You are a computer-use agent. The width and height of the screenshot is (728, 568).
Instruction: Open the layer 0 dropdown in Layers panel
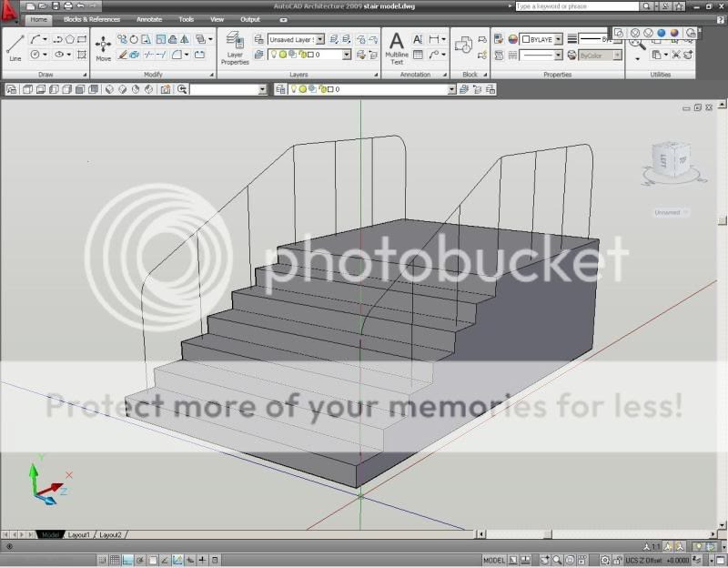coord(347,55)
